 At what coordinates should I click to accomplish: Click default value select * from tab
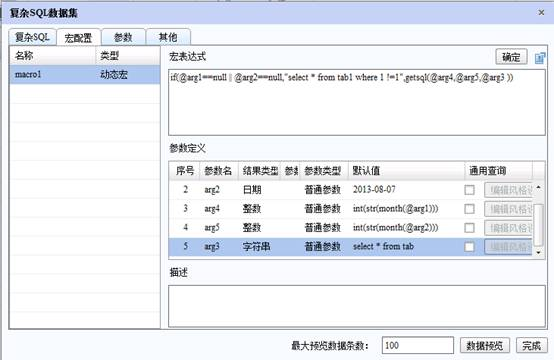383,247
